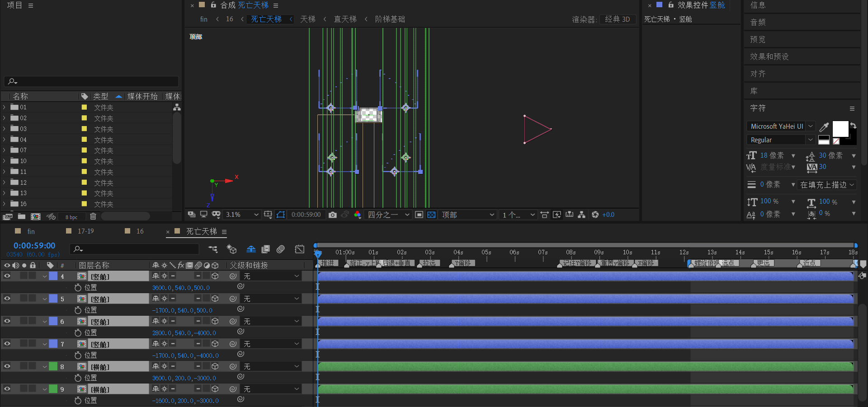The image size is (868, 407).
Task: Enable frame blending icon in timeline
Action: (266, 249)
